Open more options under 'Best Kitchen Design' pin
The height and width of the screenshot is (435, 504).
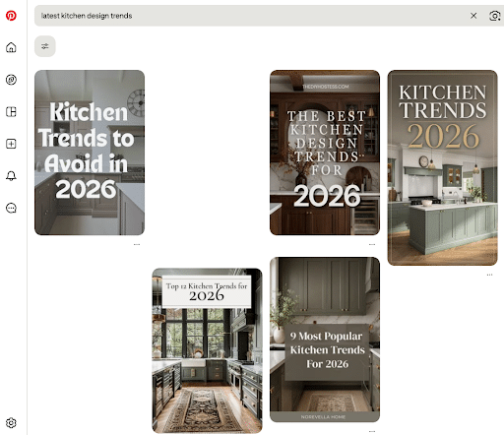click(x=372, y=244)
